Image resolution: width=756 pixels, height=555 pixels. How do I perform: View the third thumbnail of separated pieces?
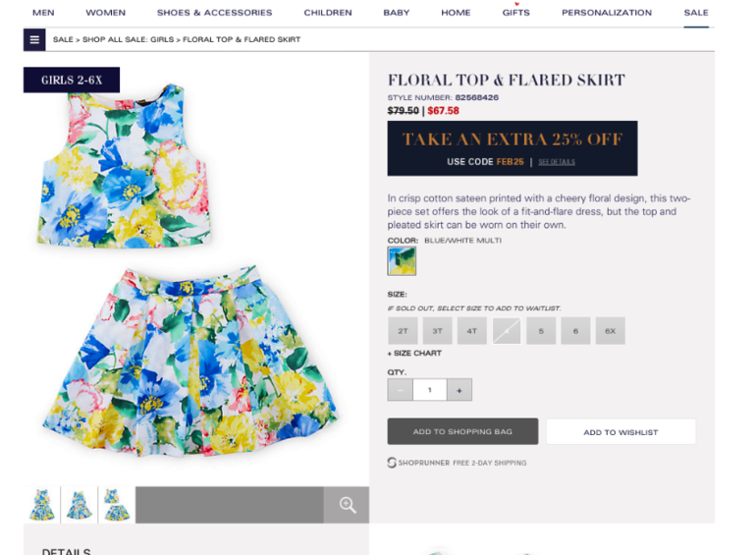(117, 505)
